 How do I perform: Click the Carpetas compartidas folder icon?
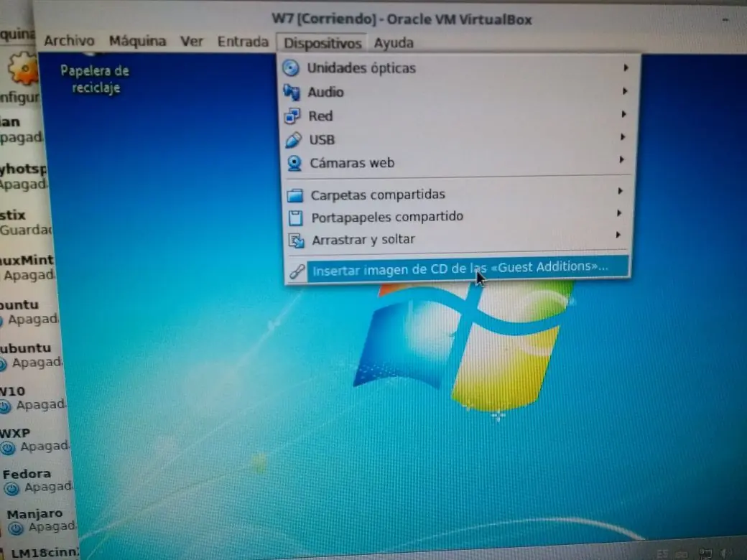295,195
